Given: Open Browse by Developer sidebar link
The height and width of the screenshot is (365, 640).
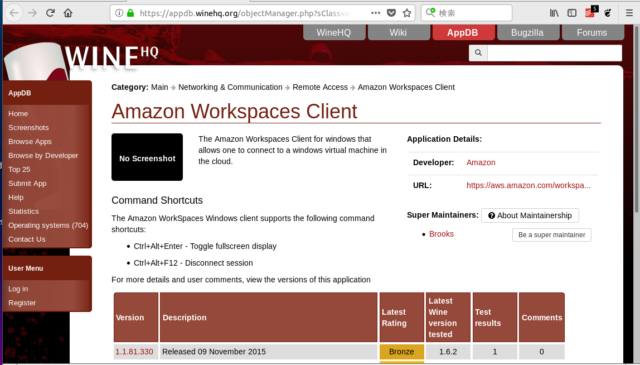Looking at the screenshot, I should 43,155.
